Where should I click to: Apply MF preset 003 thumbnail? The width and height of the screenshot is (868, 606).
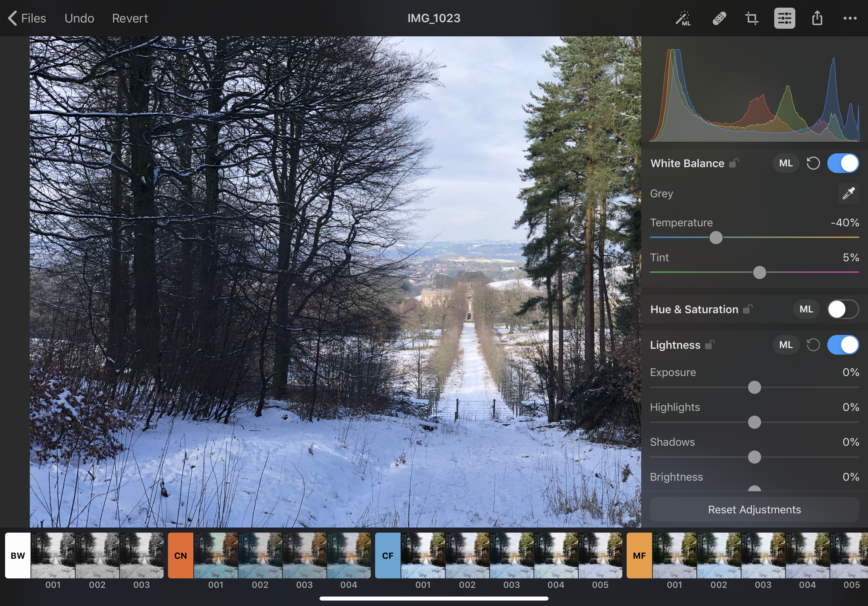tap(763, 555)
